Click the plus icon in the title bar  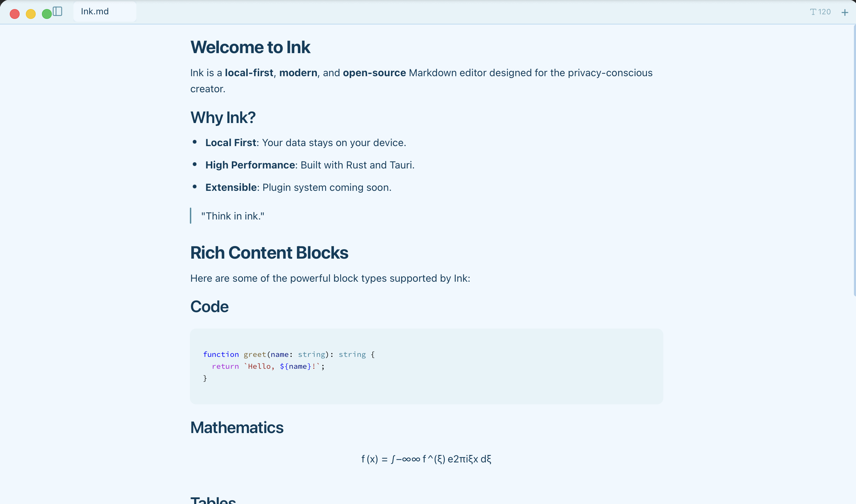tap(845, 13)
